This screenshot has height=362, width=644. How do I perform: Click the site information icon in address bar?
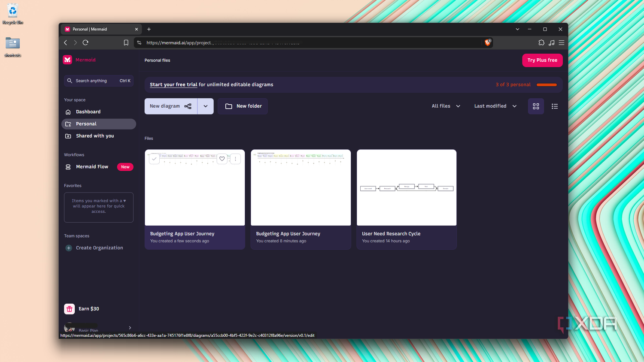tap(139, 43)
